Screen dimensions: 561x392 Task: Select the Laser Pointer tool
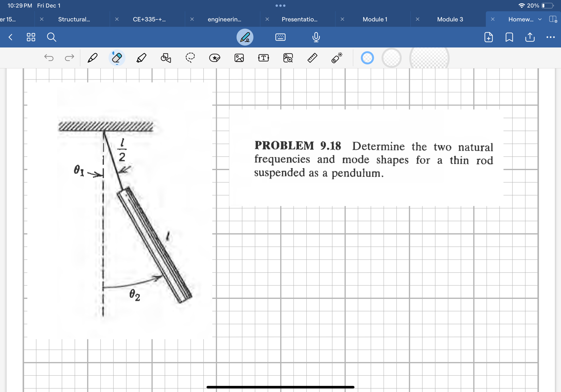coord(337,58)
